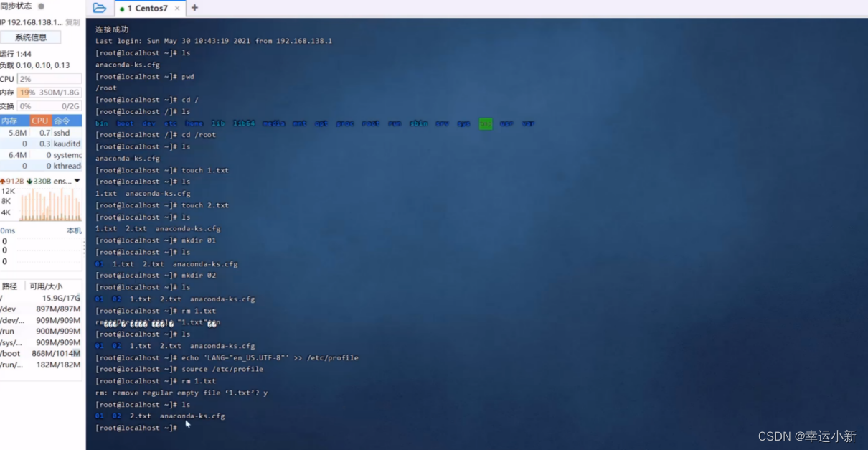Click the 内存 usage bar 19%
Viewport: 868px width, 450px height.
click(x=49, y=93)
